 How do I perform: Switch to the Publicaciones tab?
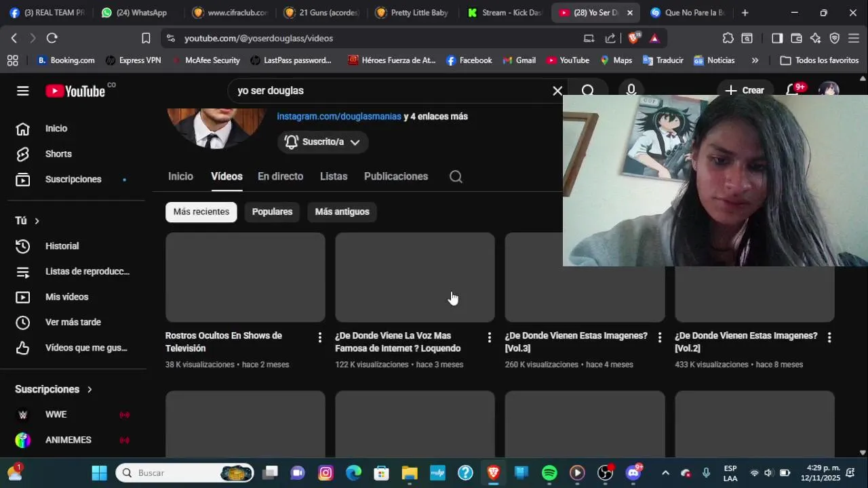[x=396, y=176]
